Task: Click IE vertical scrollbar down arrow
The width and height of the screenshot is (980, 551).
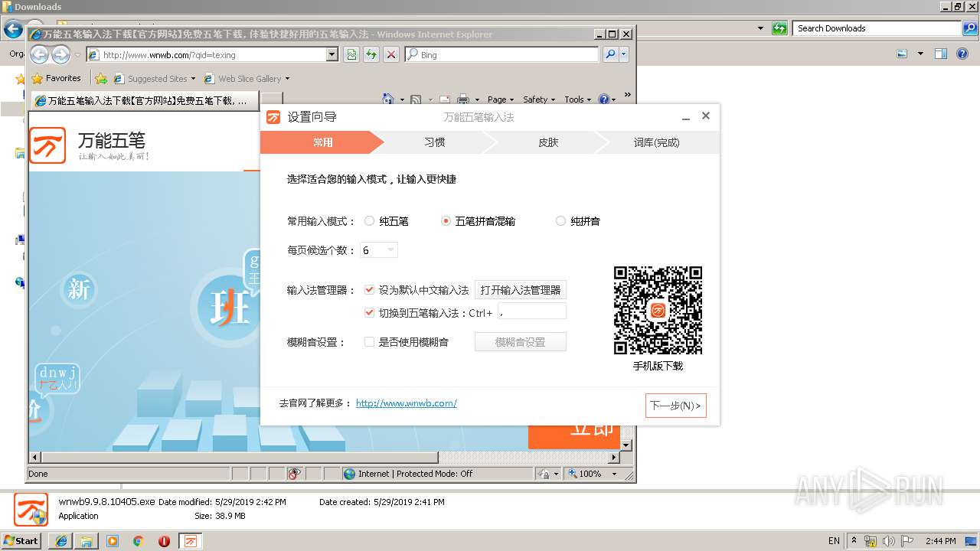Action: (626, 445)
